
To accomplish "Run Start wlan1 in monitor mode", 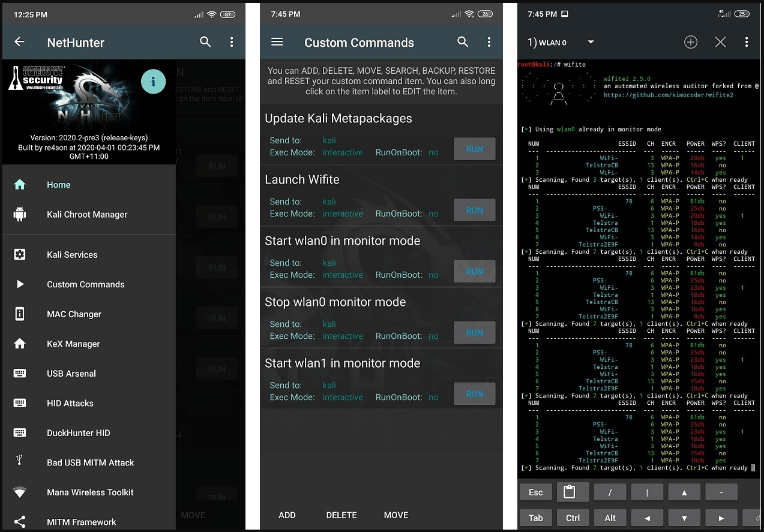I will (474, 393).
